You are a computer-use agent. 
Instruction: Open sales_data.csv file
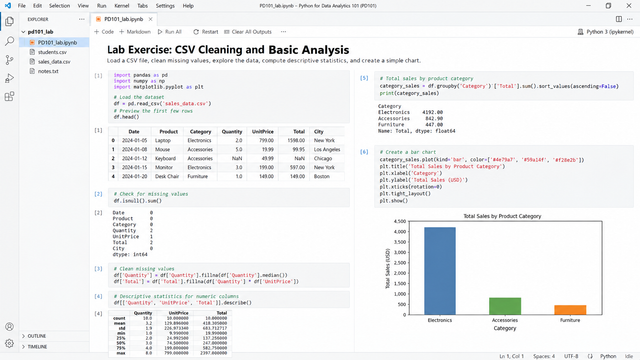tap(54, 62)
